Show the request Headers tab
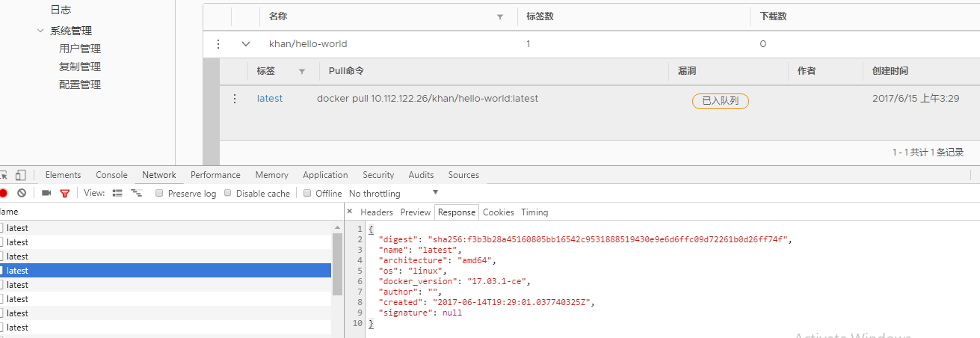The image size is (980, 338). pos(377,212)
